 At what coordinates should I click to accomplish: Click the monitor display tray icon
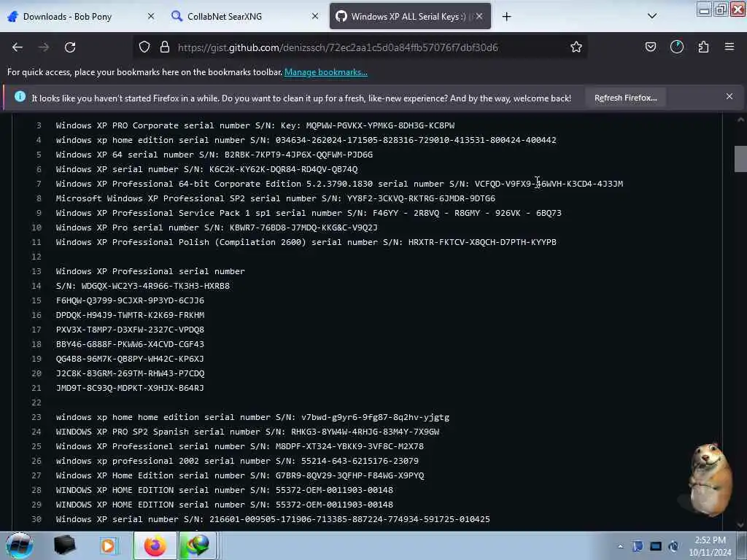[656, 546]
